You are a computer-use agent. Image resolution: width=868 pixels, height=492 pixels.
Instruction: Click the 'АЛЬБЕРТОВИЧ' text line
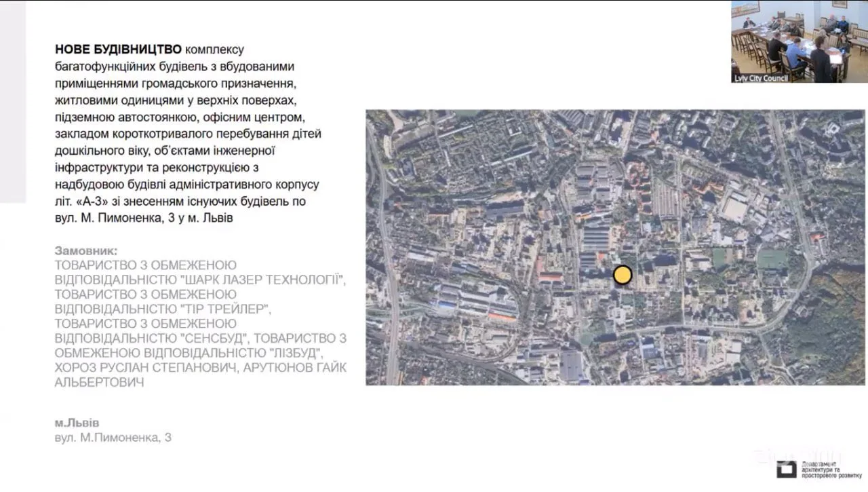coord(99,383)
